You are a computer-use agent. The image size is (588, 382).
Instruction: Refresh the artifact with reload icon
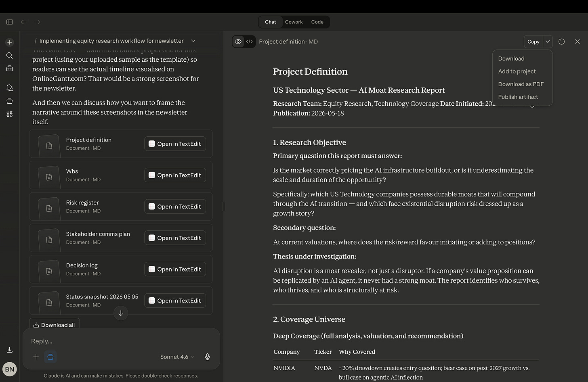pos(561,42)
